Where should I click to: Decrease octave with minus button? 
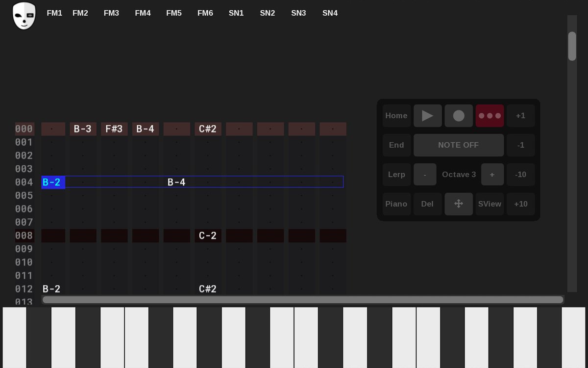point(425,175)
